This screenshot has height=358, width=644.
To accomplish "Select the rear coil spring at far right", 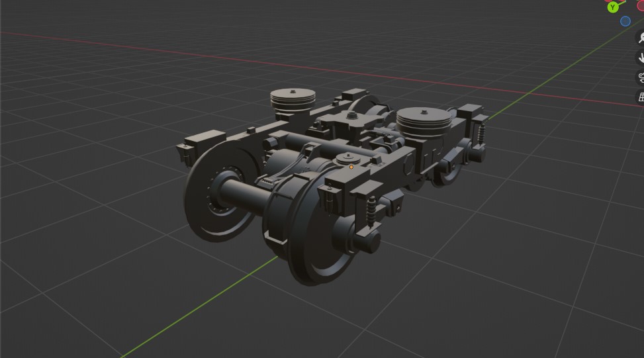I will coord(481,135).
